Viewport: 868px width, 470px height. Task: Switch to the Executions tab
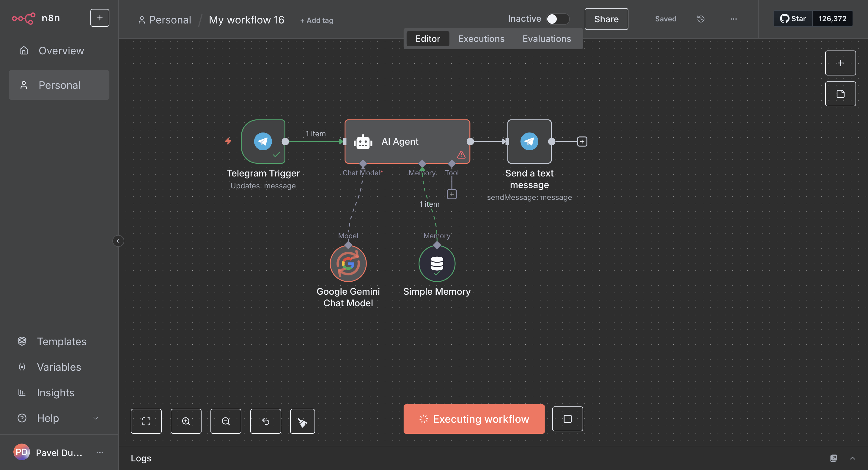481,39
